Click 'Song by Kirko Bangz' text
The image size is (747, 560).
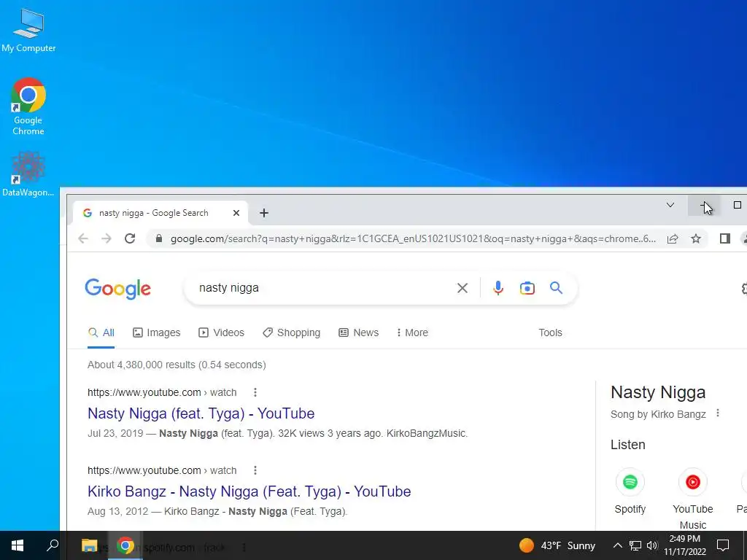pos(658,414)
